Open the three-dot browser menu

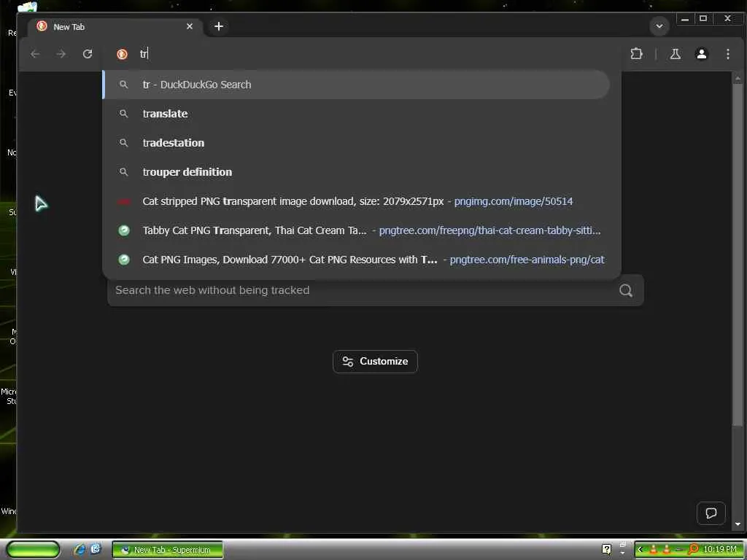(728, 54)
